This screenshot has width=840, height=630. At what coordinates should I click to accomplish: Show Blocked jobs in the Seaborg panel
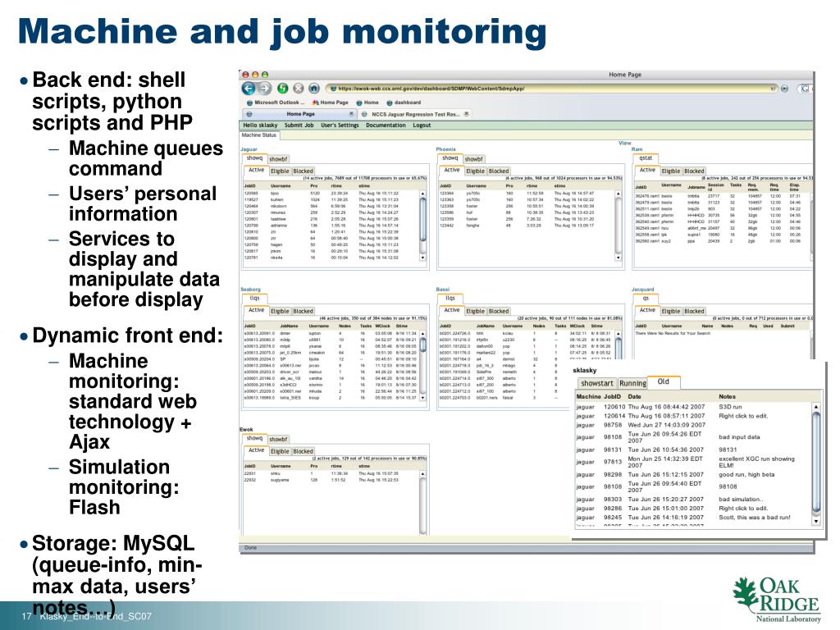303,311
